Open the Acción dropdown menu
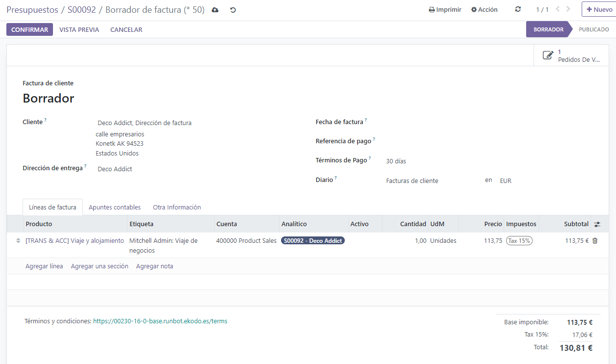616x364 pixels. point(484,9)
